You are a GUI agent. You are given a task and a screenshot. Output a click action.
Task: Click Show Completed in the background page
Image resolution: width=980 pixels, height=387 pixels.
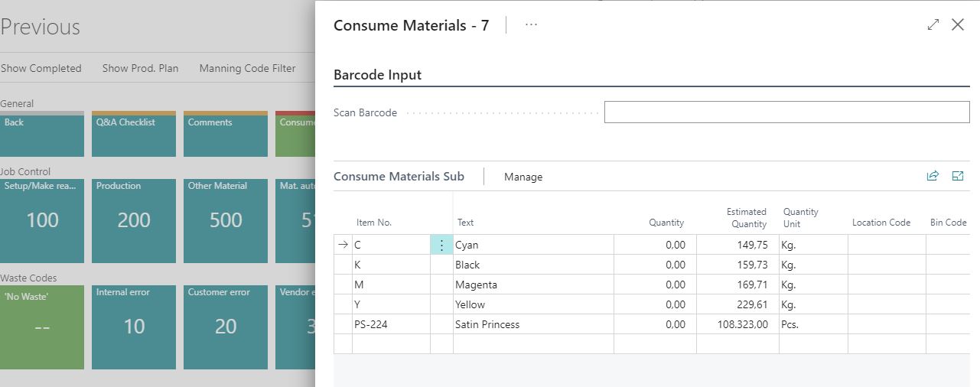[x=41, y=68]
